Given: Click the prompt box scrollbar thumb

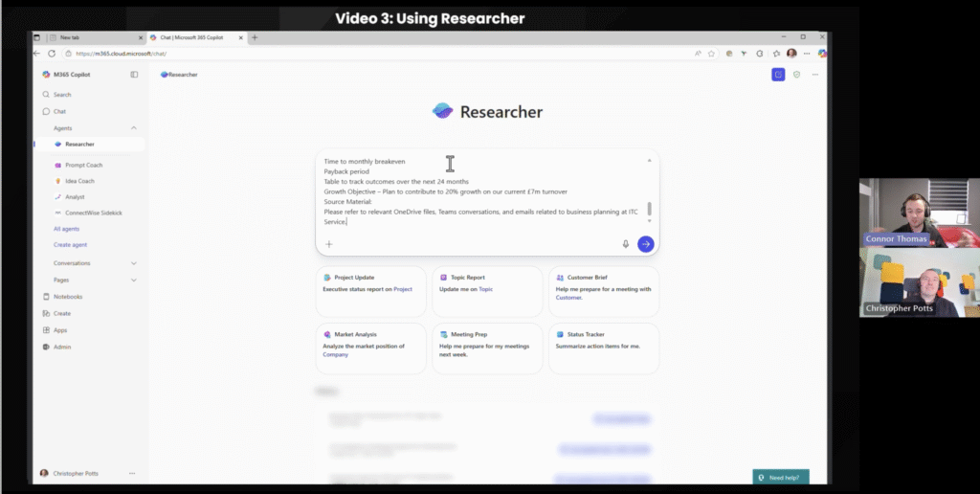Looking at the screenshot, I should [650, 209].
